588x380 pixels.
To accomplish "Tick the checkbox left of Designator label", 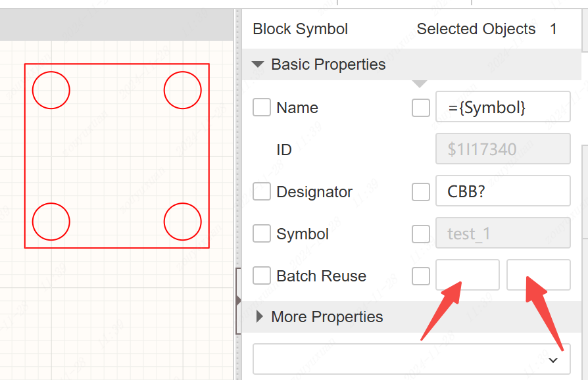I will pos(262,191).
